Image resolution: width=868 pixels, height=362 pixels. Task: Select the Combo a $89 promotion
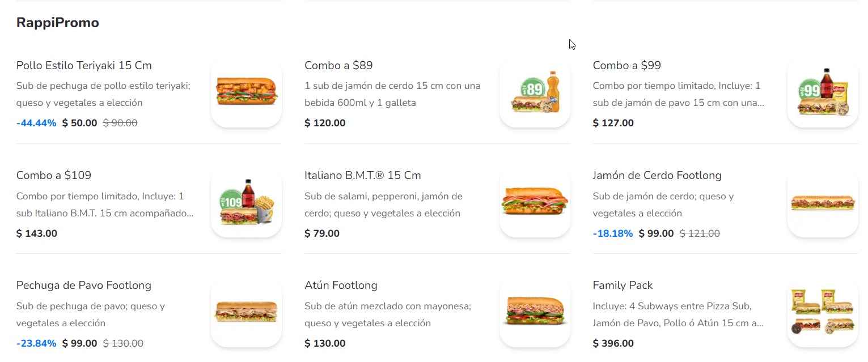pos(338,65)
